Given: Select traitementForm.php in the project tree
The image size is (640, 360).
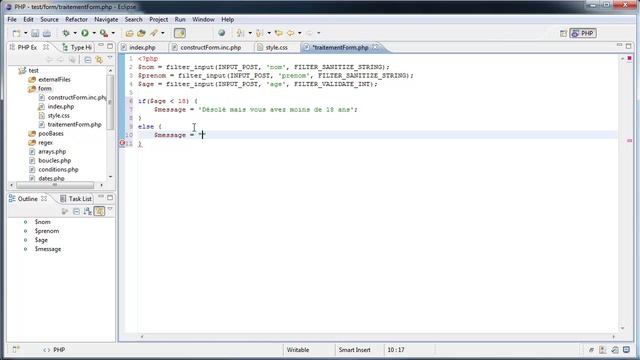Looking at the screenshot, I should click(74, 124).
